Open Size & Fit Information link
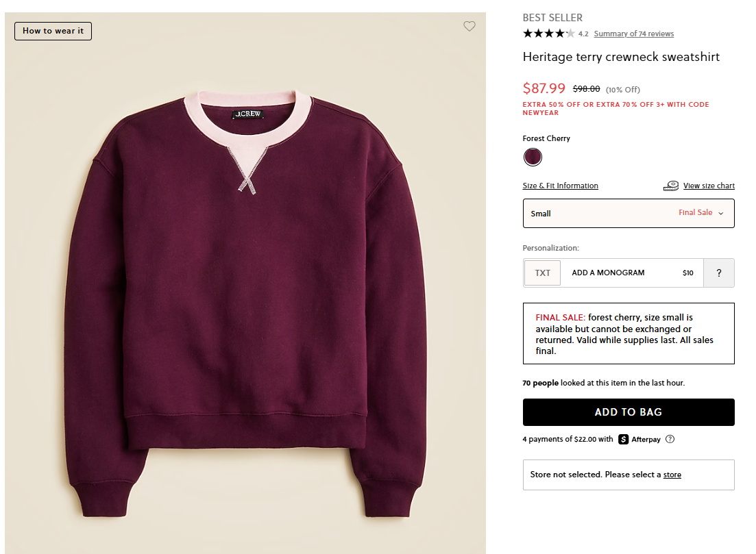 (560, 186)
